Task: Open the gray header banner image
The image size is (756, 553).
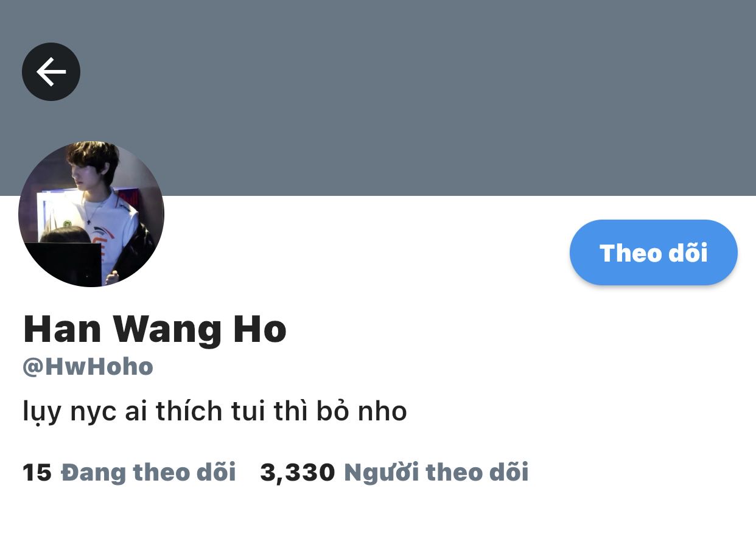Action: point(378,98)
